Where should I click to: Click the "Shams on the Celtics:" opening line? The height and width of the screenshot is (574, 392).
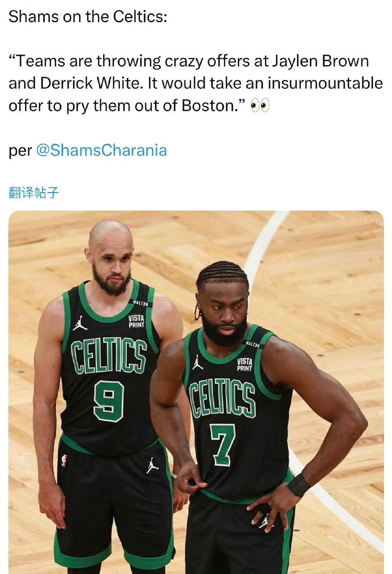coord(88,16)
